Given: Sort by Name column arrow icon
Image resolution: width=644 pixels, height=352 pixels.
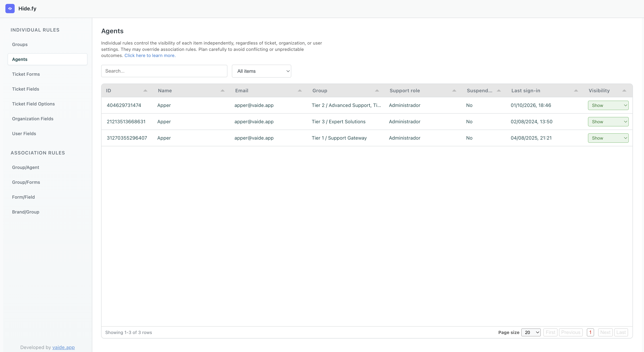Looking at the screenshot, I should 223,90.
